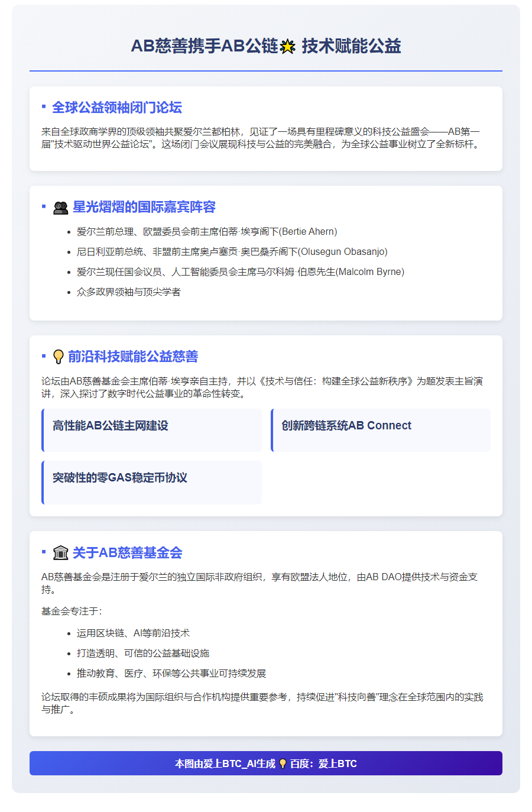Click the heading 关于AB慈善基金会
This screenshot has height=812, width=532.
127,553
